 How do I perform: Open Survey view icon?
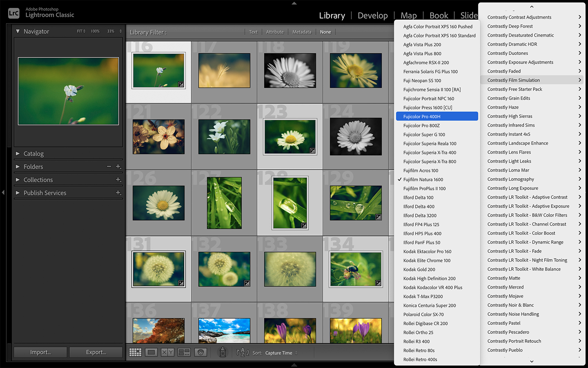tap(184, 352)
